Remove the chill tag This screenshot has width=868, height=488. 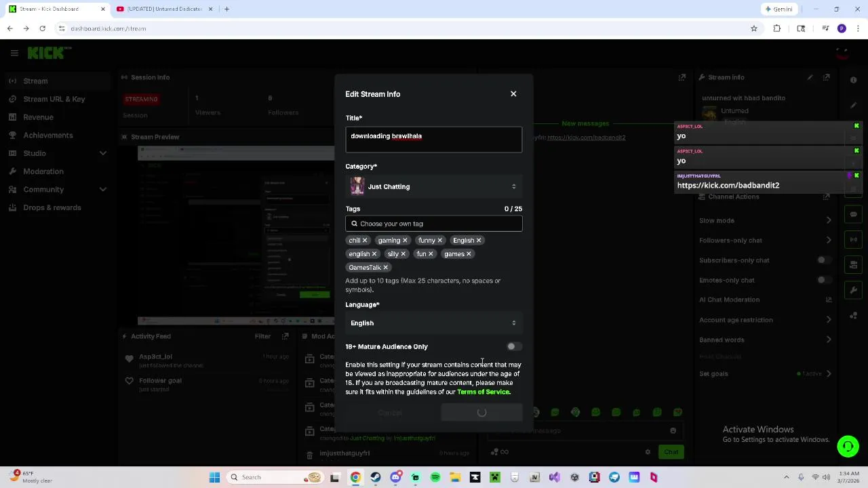(365, 241)
